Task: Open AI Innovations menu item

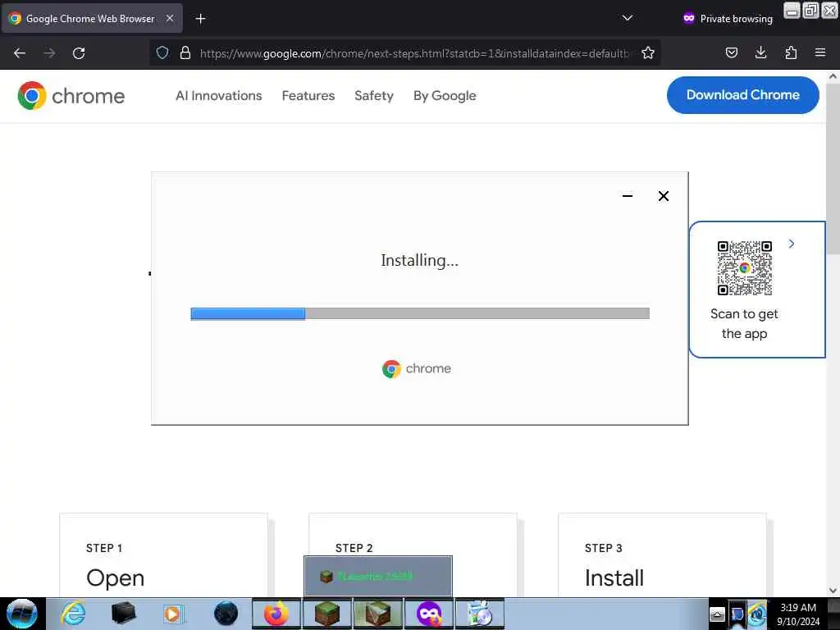Action: click(218, 96)
